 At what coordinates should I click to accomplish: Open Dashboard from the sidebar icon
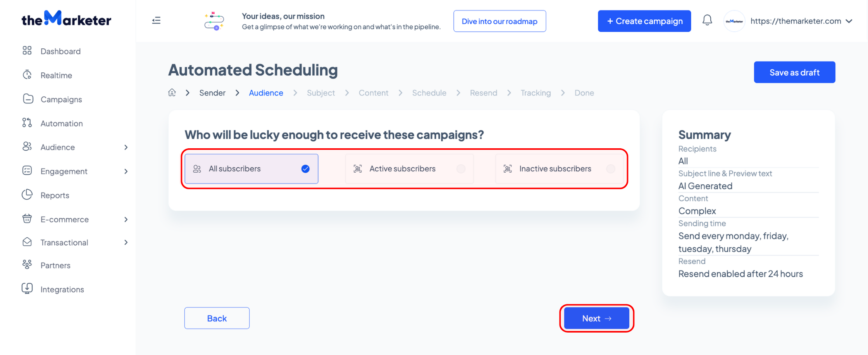click(27, 51)
